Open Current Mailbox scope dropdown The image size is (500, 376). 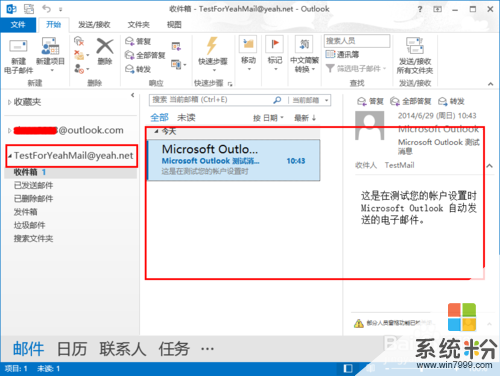tap(310, 100)
